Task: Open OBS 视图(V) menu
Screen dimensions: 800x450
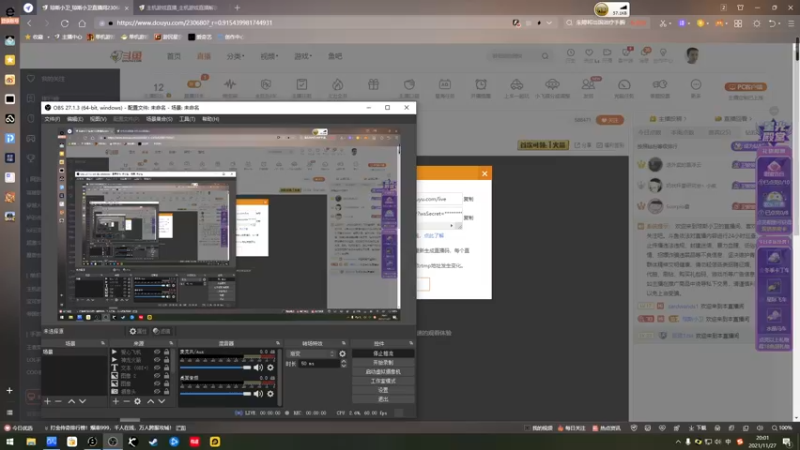Action: pos(98,119)
